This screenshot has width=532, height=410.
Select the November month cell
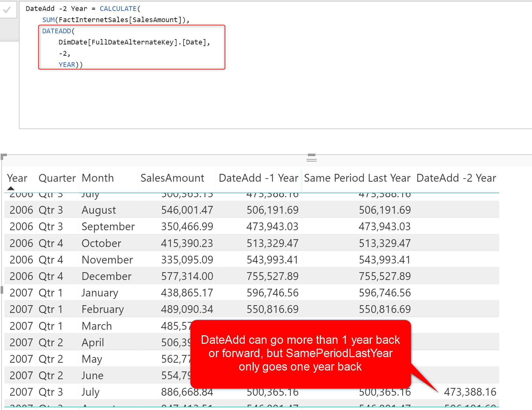pyautogui.click(x=107, y=260)
